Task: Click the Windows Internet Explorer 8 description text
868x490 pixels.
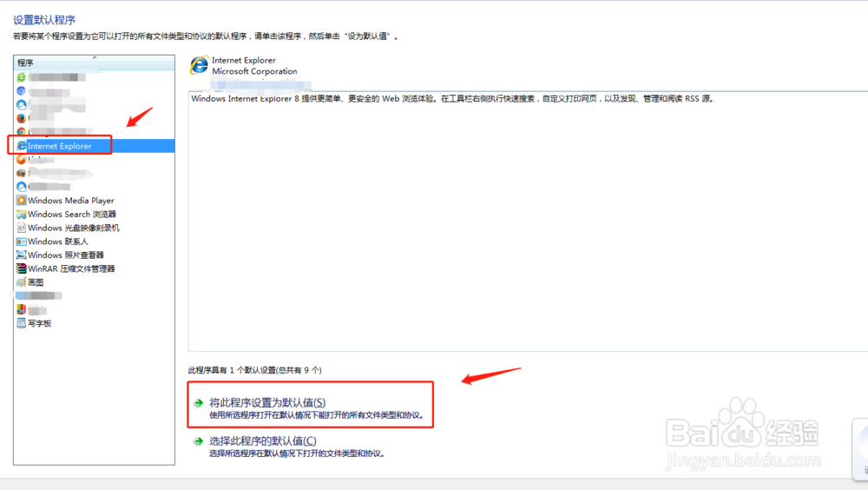Action: click(453, 99)
